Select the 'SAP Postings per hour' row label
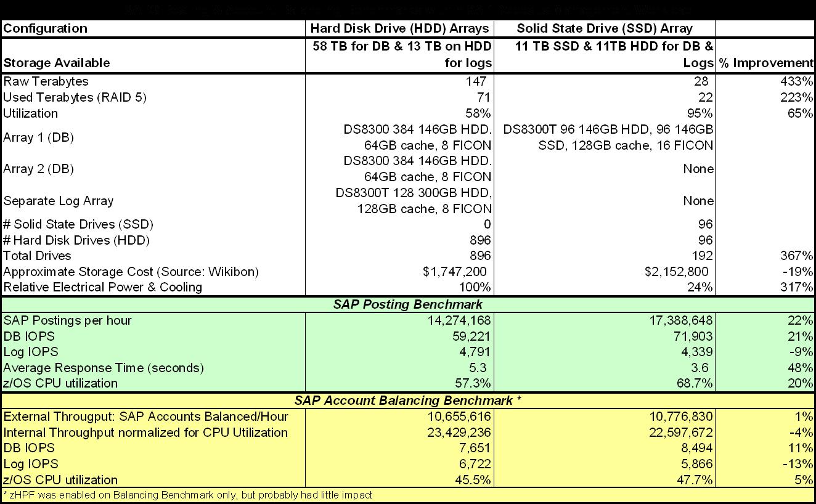 [67, 320]
